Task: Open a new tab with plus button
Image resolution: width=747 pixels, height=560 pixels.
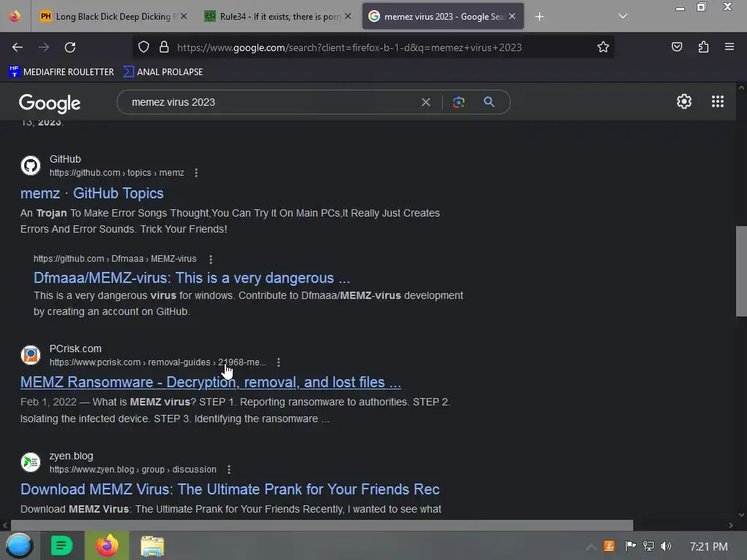Action: point(539,17)
